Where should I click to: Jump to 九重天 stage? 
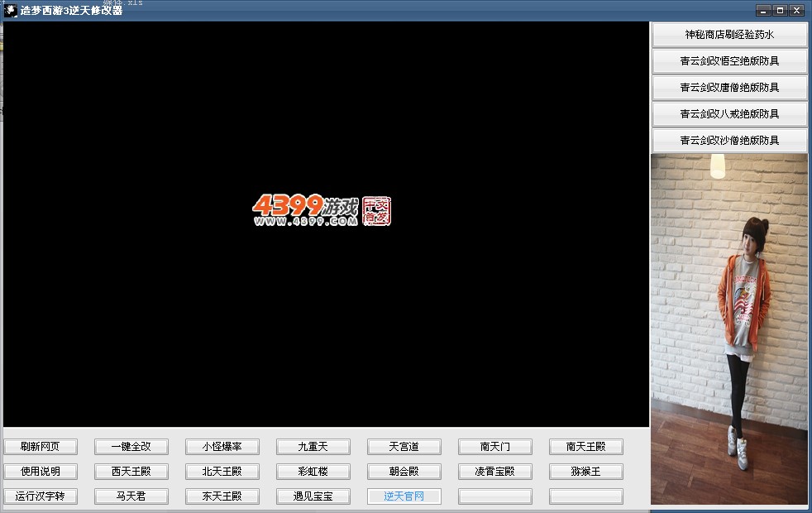(x=313, y=447)
